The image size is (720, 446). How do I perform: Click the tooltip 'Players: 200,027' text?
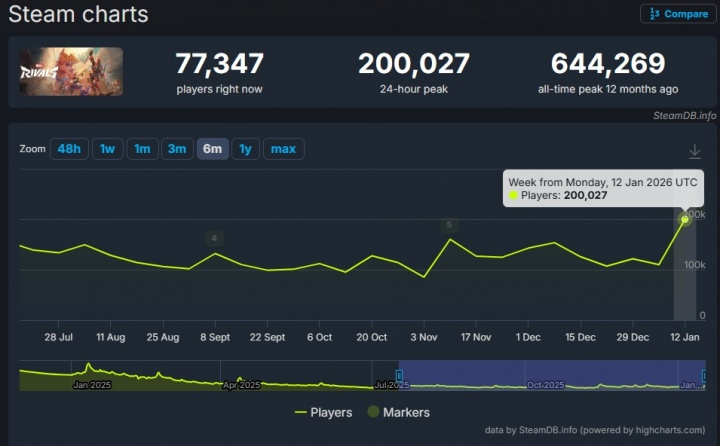[564, 195]
